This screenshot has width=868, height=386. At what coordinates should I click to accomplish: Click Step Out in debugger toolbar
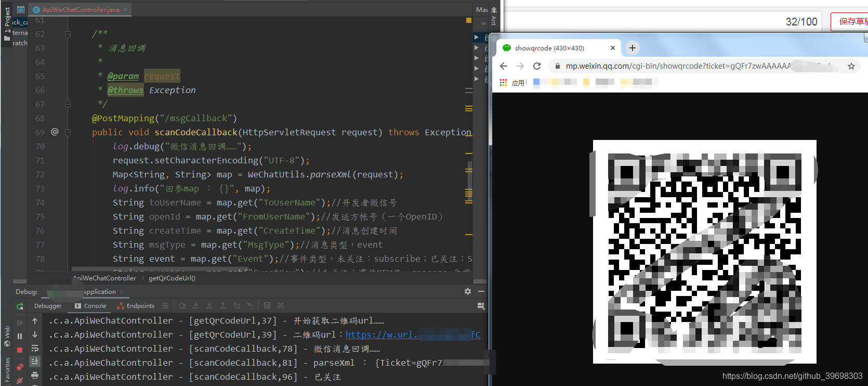click(223, 306)
